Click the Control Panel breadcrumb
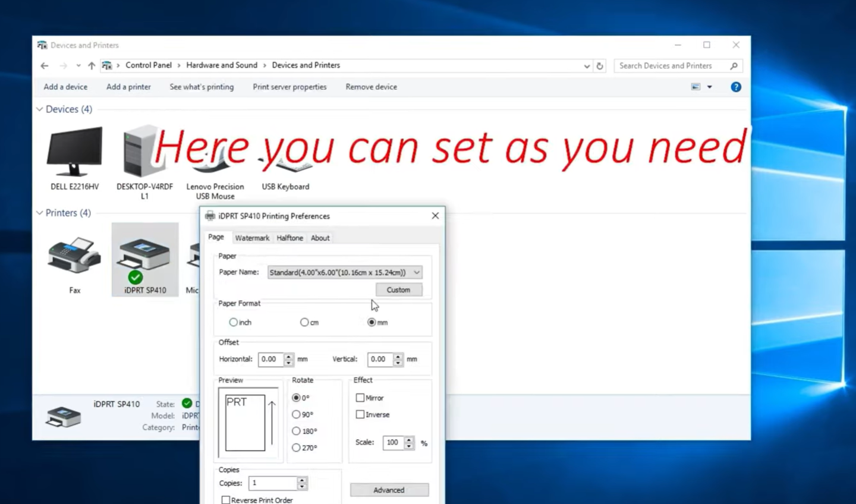The height and width of the screenshot is (504, 856). pos(149,65)
